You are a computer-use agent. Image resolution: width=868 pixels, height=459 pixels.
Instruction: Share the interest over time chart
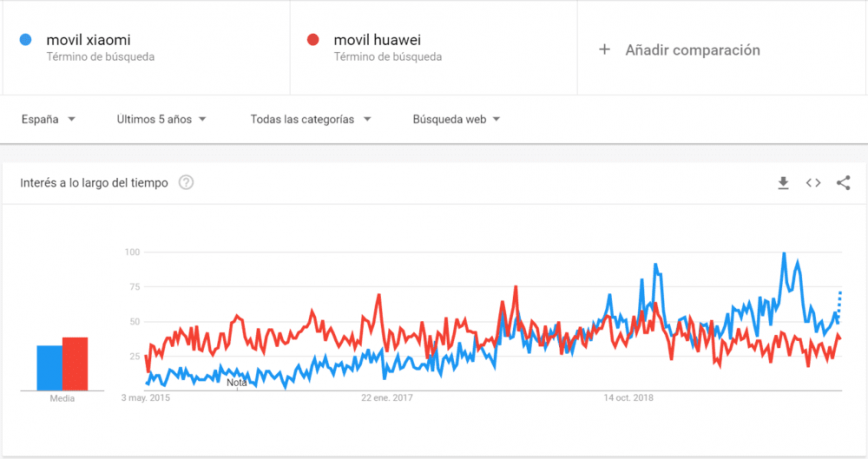[x=843, y=183]
